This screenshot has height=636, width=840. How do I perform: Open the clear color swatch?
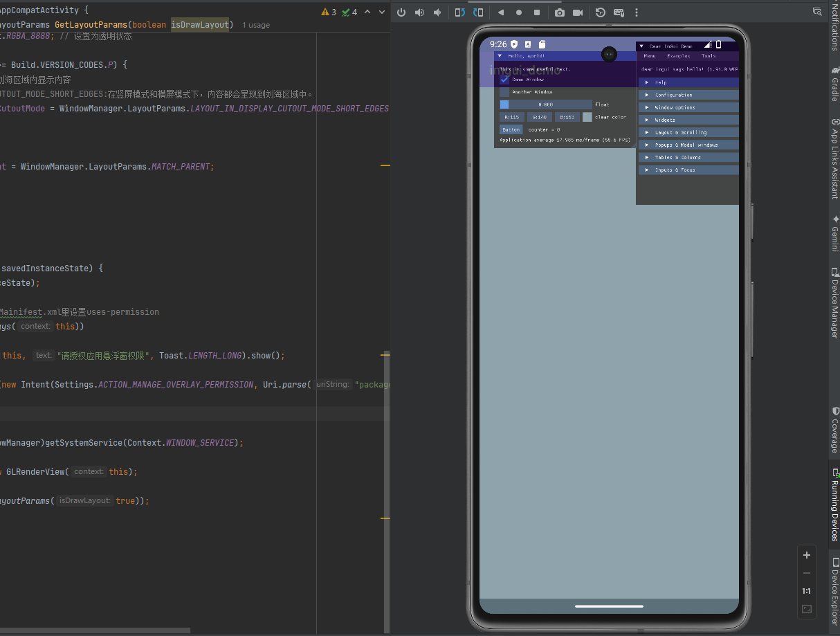click(587, 117)
